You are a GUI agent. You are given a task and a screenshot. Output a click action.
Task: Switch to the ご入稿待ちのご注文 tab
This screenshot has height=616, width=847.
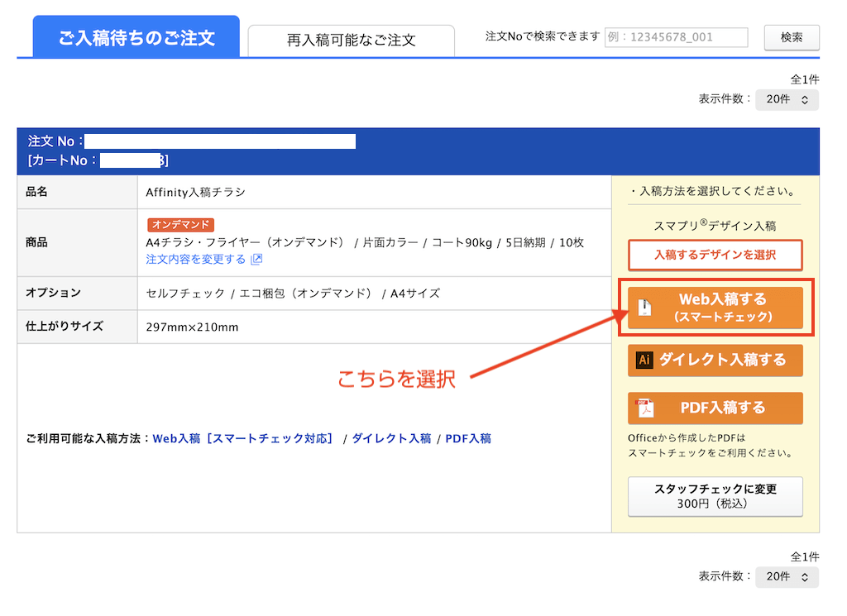[x=136, y=36]
